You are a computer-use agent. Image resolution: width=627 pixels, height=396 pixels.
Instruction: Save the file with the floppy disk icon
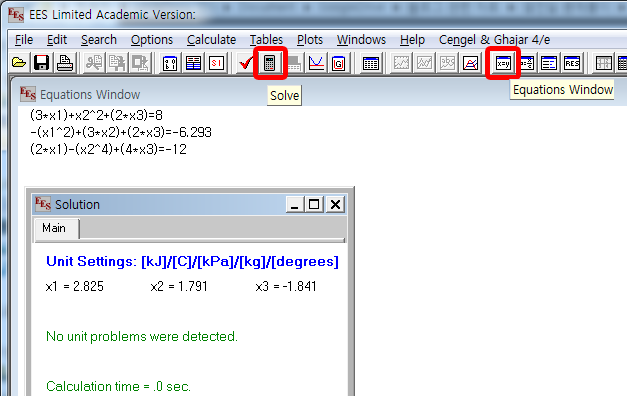pos(42,63)
